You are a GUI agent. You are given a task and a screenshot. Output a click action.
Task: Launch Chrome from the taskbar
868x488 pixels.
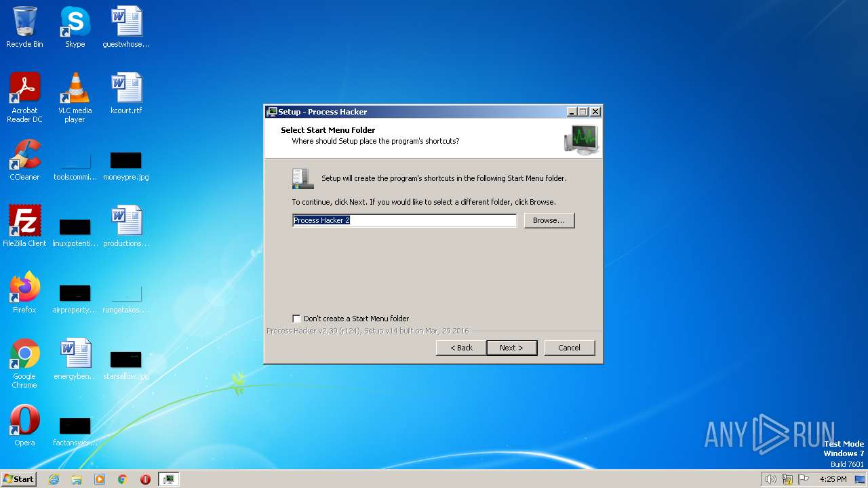[x=123, y=479]
